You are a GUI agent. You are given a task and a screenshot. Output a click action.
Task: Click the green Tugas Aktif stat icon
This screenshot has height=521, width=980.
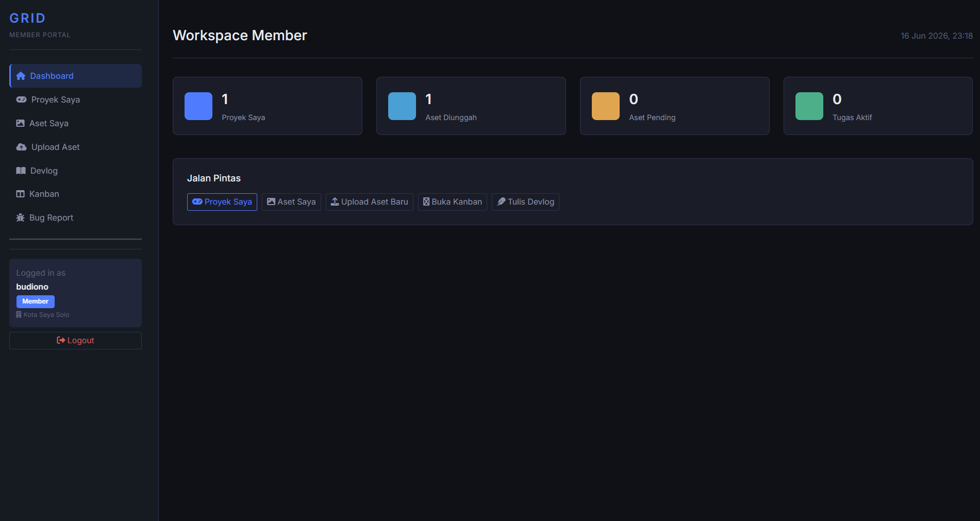(809, 106)
